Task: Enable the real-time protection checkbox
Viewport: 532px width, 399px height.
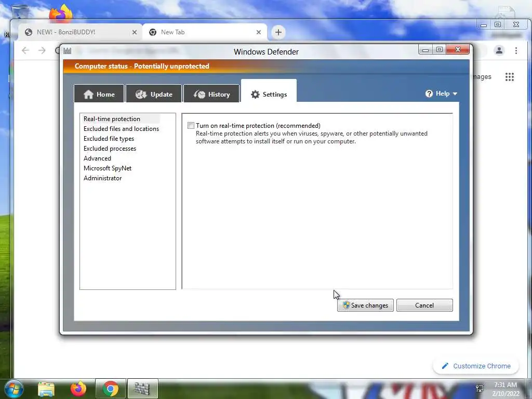Action: click(x=191, y=126)
